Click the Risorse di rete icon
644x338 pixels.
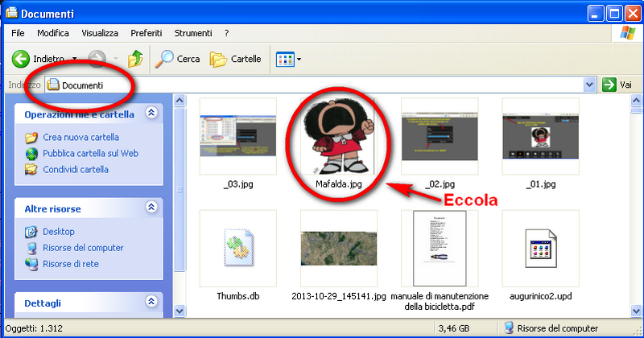(x=31, y=264)
